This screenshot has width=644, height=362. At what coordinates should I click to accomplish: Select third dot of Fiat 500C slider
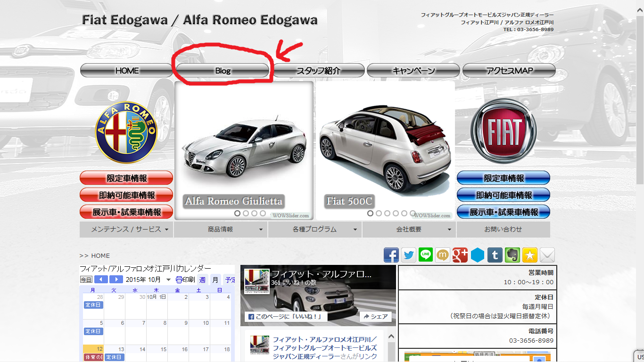[388, 214]
